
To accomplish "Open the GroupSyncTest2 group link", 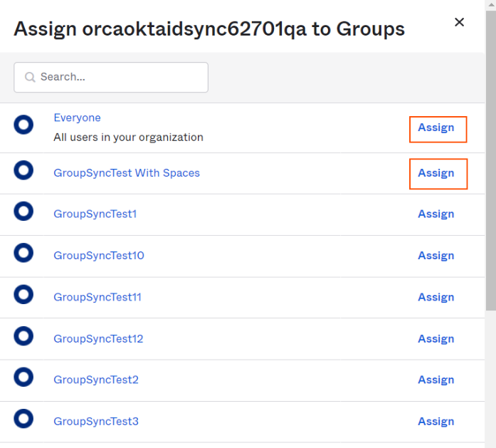I will pyautogui.click(x=96, y=380).
